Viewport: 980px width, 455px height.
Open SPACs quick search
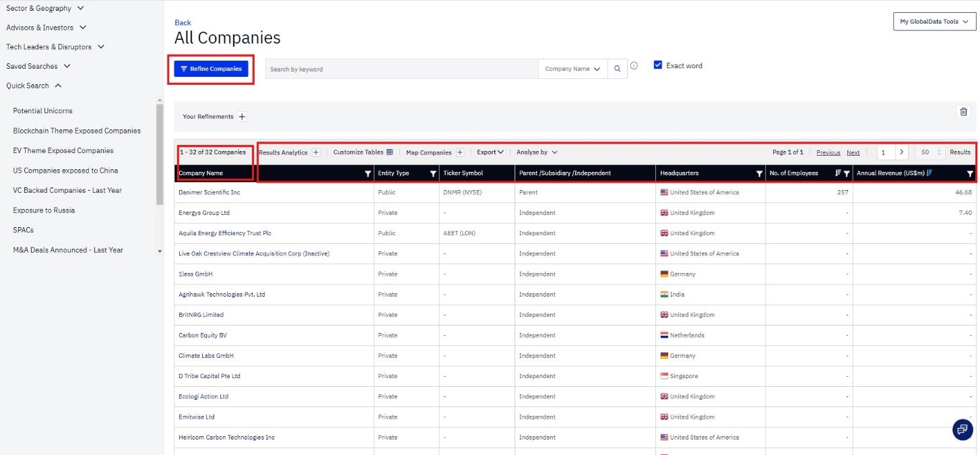tap(23, 230)
